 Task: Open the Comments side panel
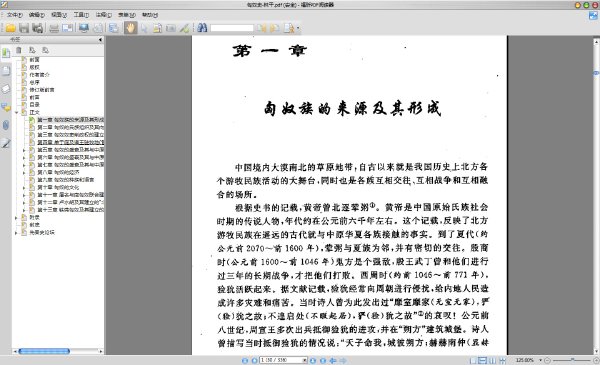click(6, 108)
